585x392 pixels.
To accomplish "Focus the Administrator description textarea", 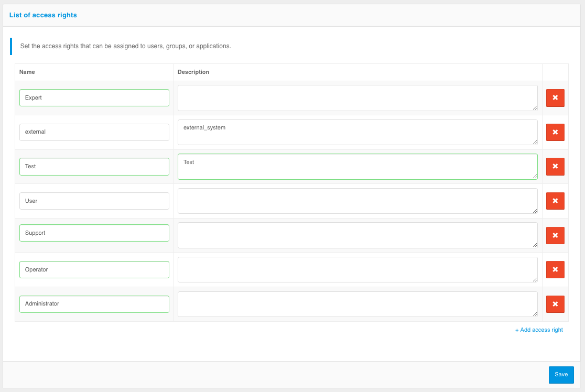I will pyautogui.click(x=357, y=304).
